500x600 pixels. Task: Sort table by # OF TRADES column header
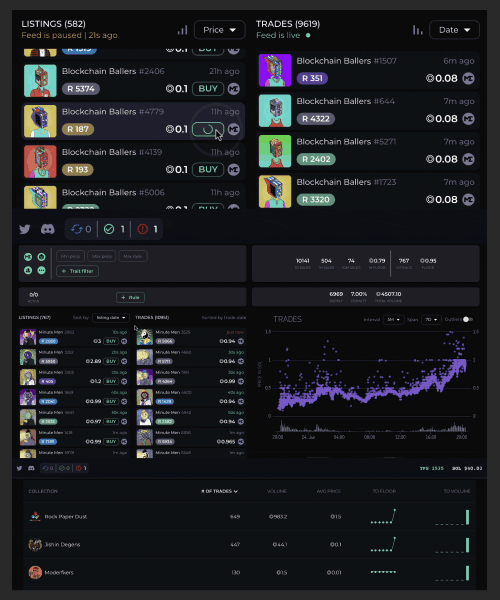[x=220, y=491]
